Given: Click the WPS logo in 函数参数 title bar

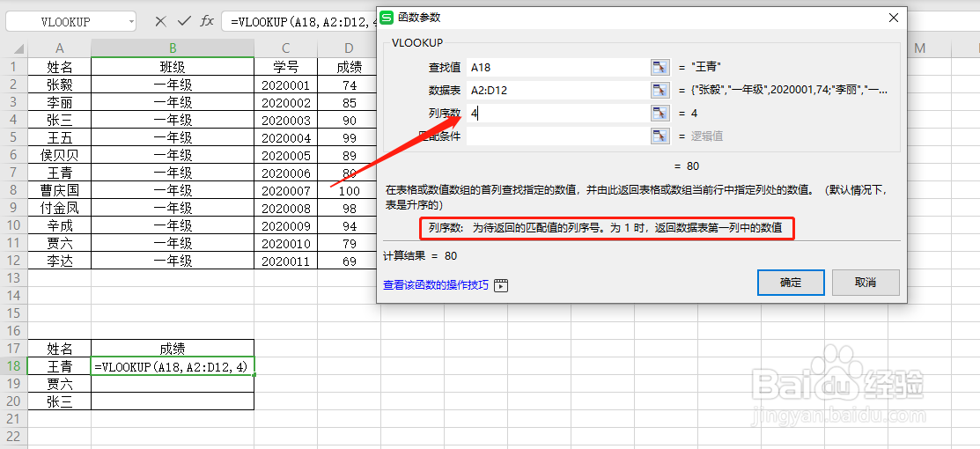Looking at the screenshot, I should point(387,18).
